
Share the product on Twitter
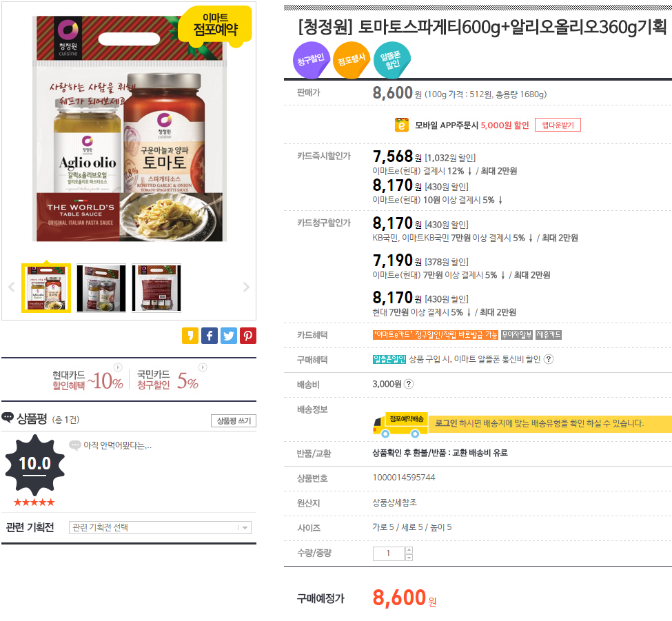228,336
